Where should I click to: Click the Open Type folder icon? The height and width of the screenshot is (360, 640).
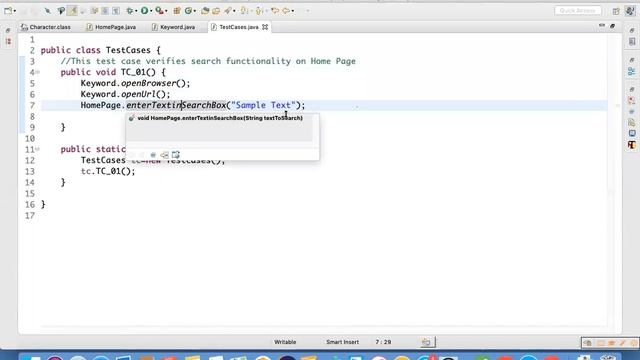pyautogui.click(x=205, y=11)
